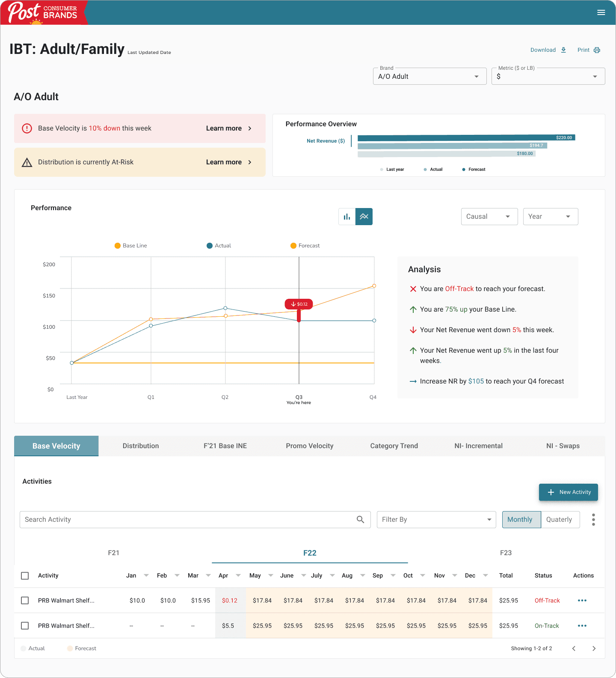Toggle Last year legend in Performance Overview

tap(392, 169)
